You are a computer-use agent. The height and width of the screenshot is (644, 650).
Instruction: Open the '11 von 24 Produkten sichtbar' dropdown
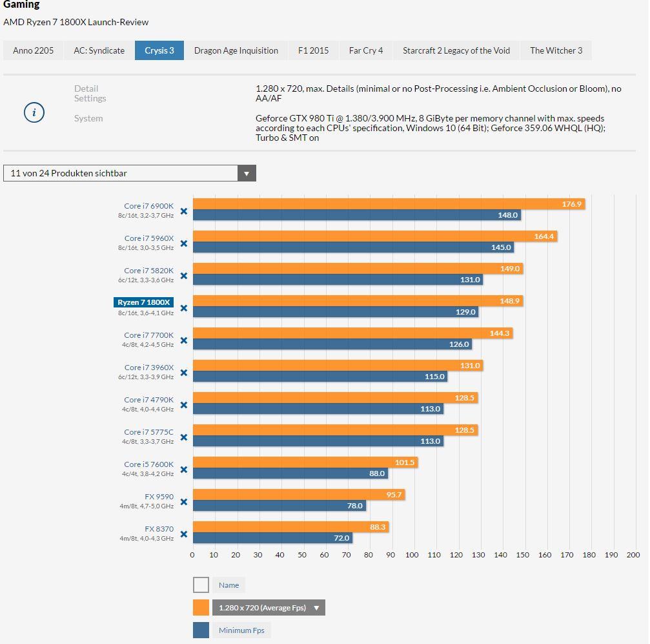tap(130, 173)
